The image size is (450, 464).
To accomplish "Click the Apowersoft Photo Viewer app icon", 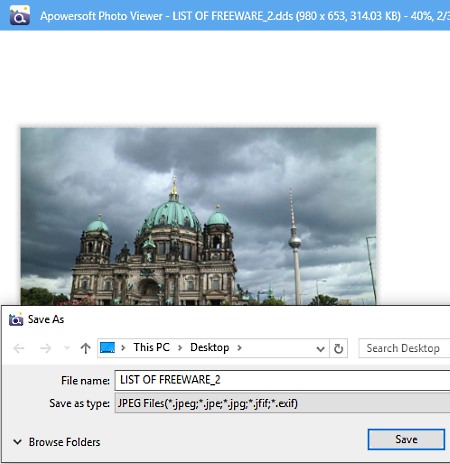I will [20, 15].
